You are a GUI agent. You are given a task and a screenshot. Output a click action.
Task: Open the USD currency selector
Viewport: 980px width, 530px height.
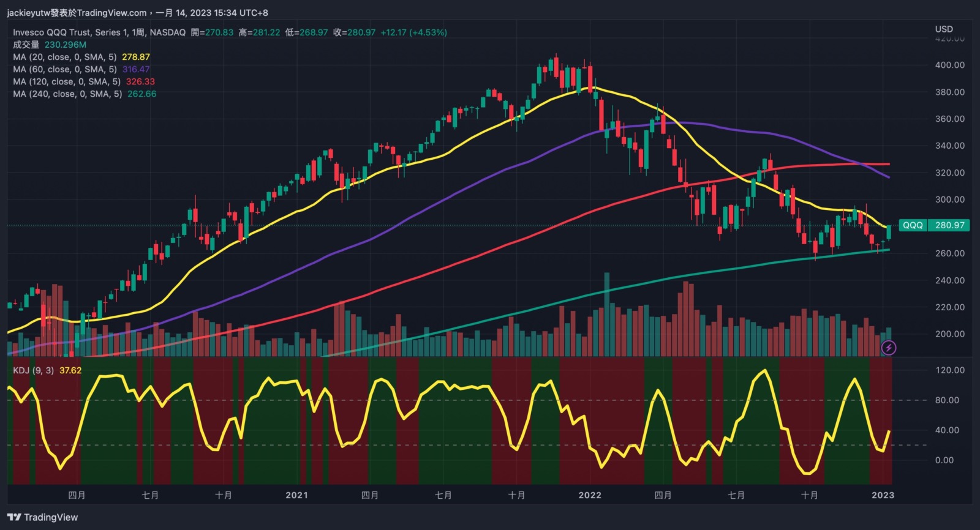coord(943,29)
